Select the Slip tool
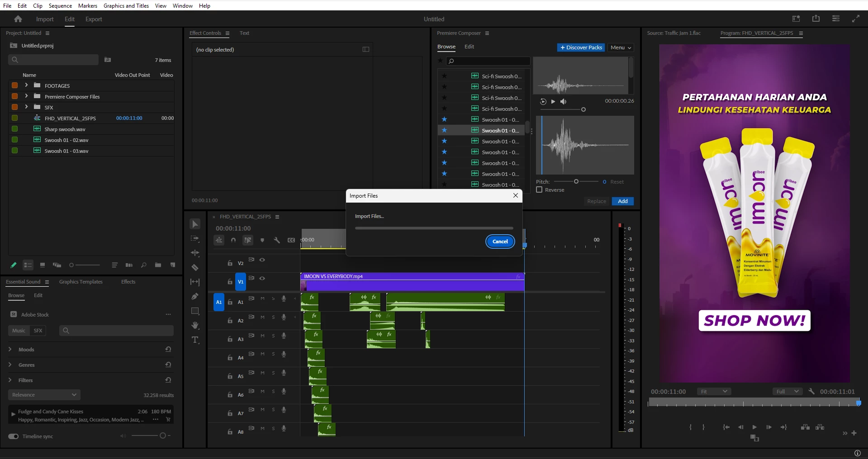The height and width of the screenshot is (459, 868). (x=195, y=282)
